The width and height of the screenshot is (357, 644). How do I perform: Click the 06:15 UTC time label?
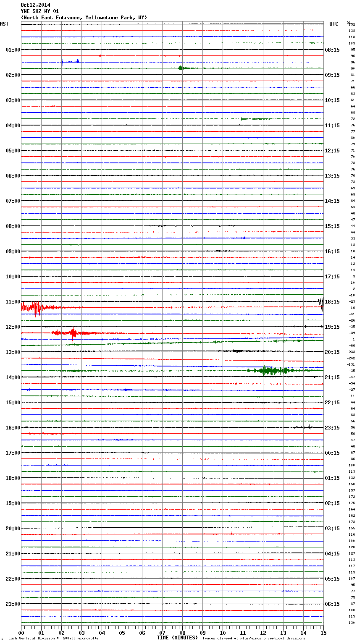332,604
